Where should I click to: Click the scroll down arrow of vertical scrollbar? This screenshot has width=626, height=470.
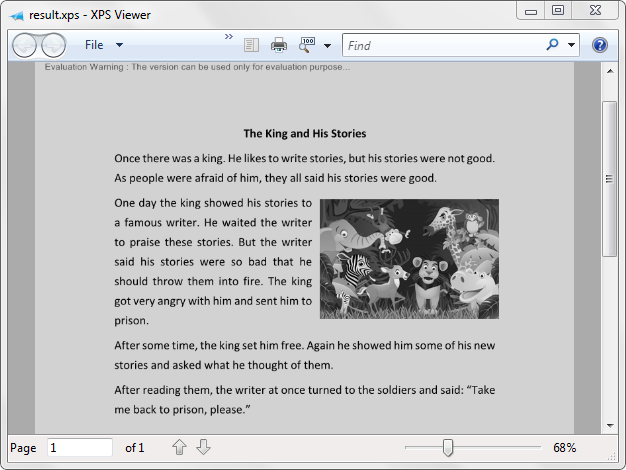[x=610, y=426]
